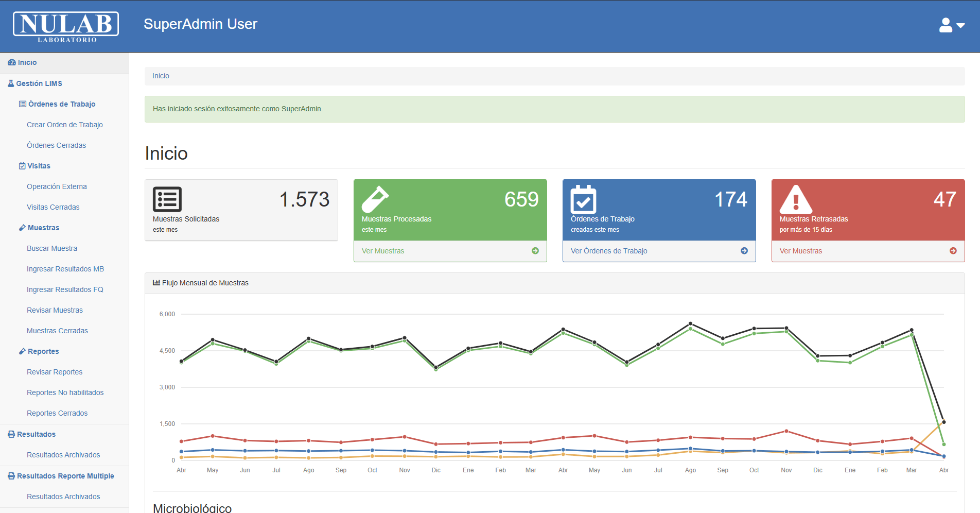
Task: Select Crear Orden de Trabajo
Action: pyautogui.click(x=64, y=124)
